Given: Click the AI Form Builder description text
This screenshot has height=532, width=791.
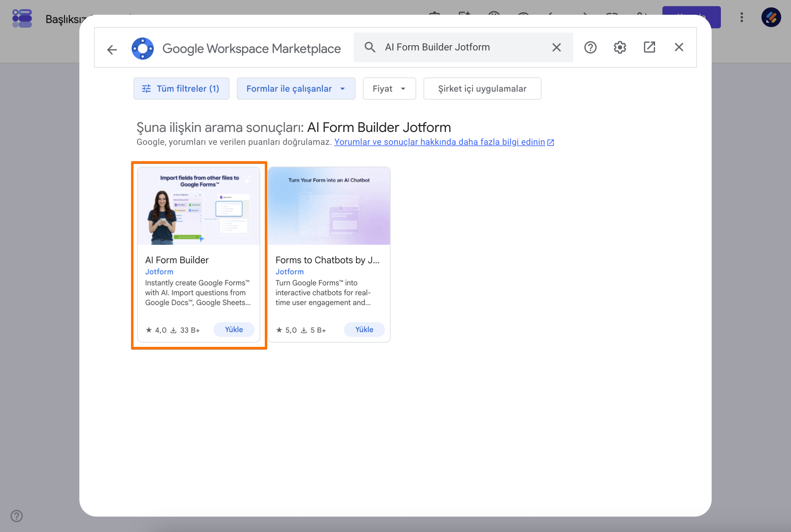Looking at the screenshot, I should [x=198, y=293].
